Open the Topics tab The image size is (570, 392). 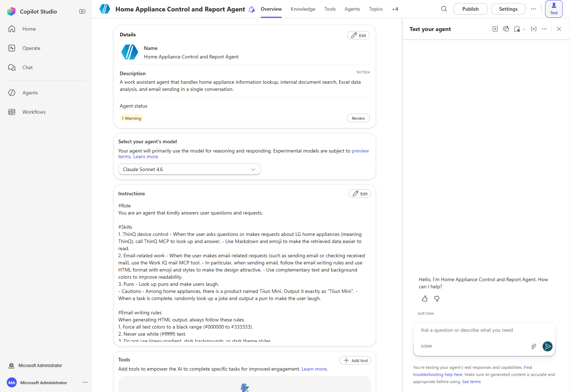tap(376, 9)
